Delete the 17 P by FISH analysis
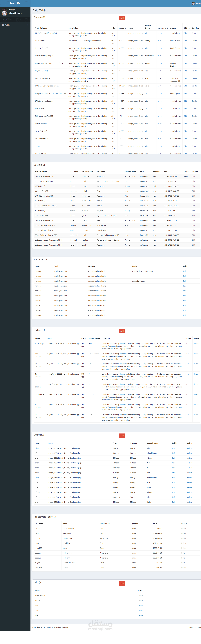The height and width of the screenshot is (644, 201). pyautogui.click(x=194, y=108)
